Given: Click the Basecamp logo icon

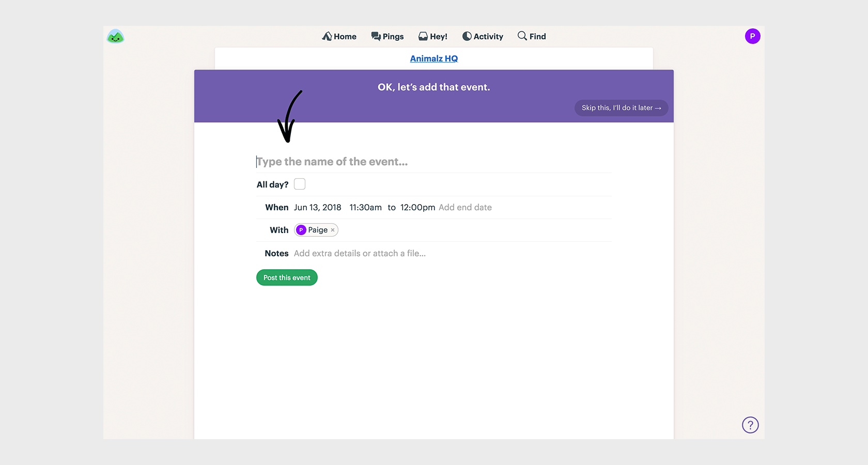Looking at the screenshot, I should 115,37.
